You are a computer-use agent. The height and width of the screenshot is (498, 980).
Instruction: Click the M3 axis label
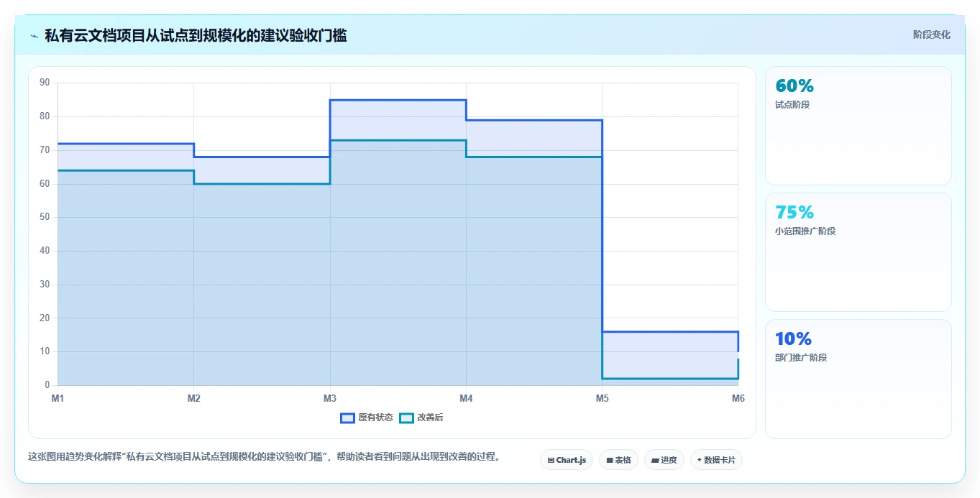click(330, 398)
